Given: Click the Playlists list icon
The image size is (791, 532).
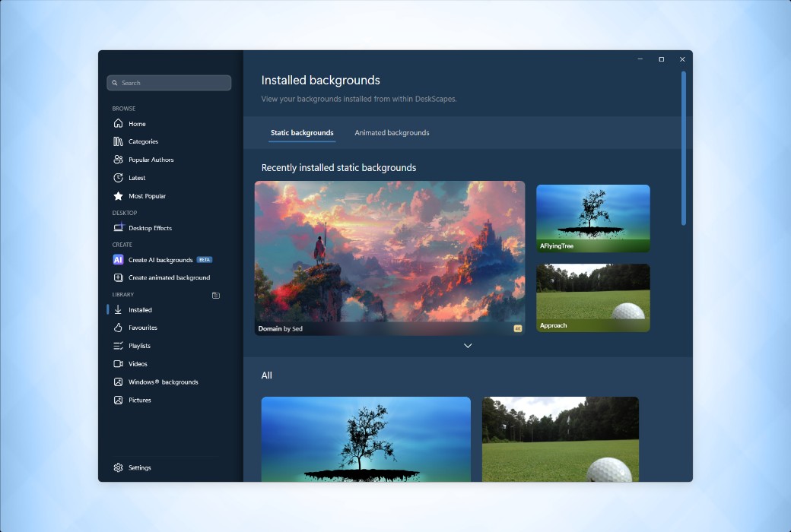Looking at the screenshot, I should click(118, 346).
